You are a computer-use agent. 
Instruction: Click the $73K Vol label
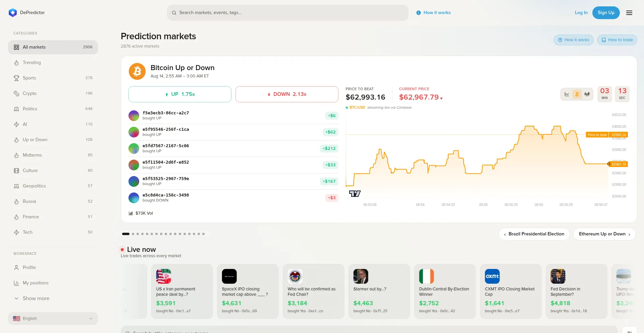click(x=144, y=213)
